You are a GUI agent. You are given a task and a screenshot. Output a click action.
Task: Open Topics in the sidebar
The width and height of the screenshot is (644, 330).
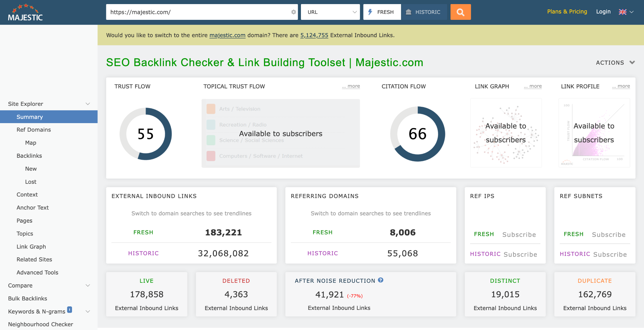(x=25, y=234)
